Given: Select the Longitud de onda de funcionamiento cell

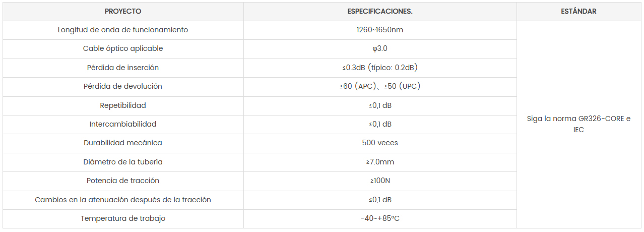Looking at the screenshot, I should coord(123,30).
